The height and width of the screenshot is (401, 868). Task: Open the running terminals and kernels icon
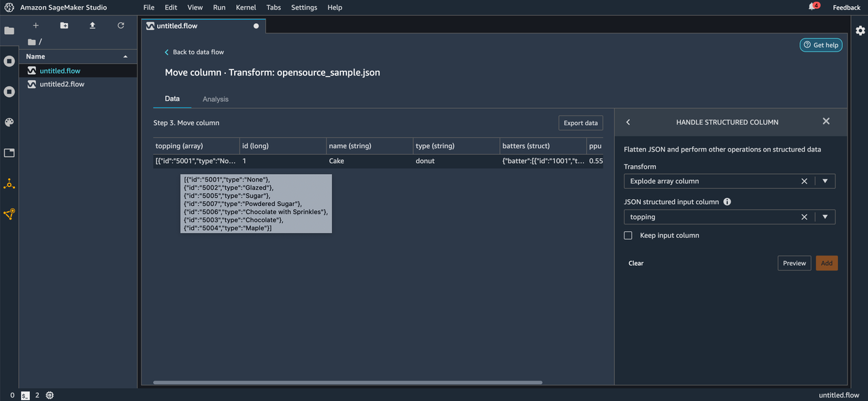pos(9,61)
